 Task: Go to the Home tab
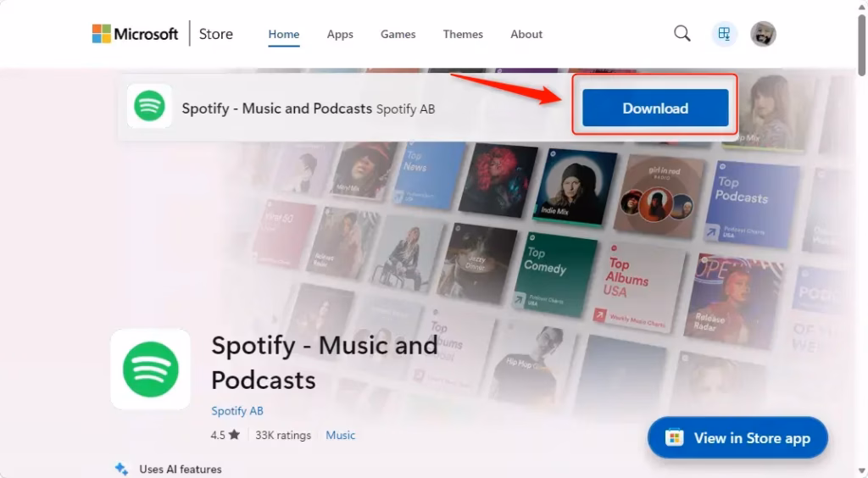click(284, 34)
